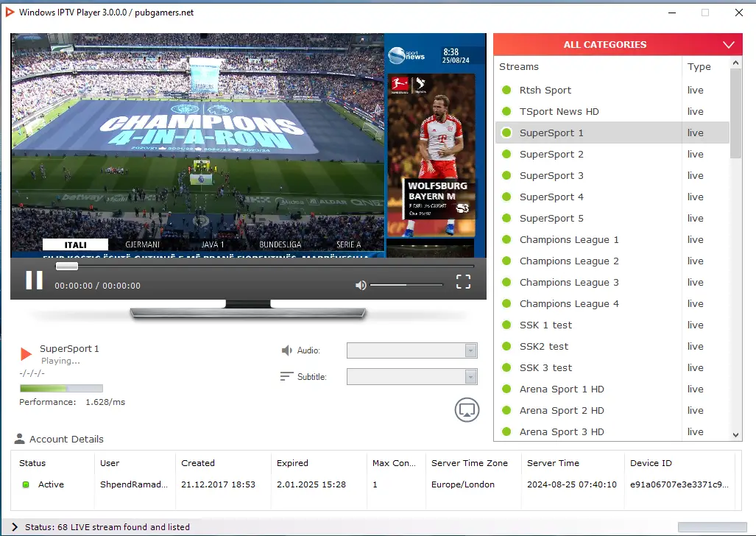The image size is (756, 536).
Task: Click the streams list scrollbar thumb
Action: [735, 113]
